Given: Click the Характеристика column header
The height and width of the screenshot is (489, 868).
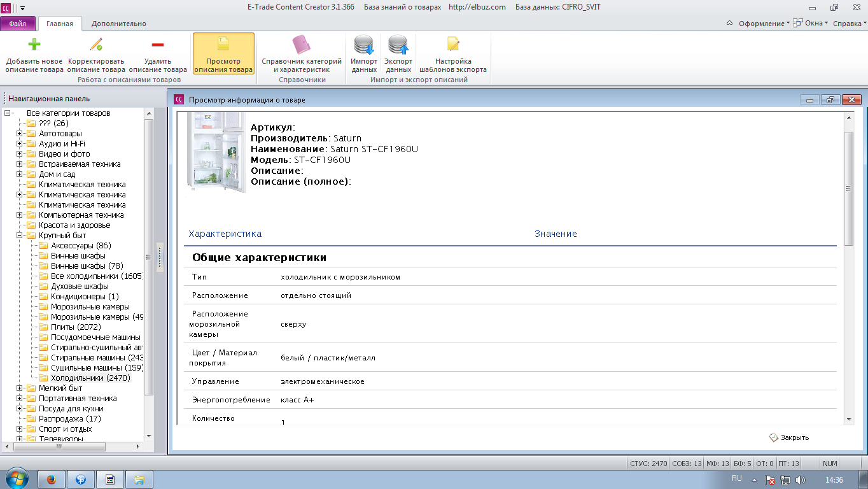Looking at the screenshot, I should tap(225, 234).
